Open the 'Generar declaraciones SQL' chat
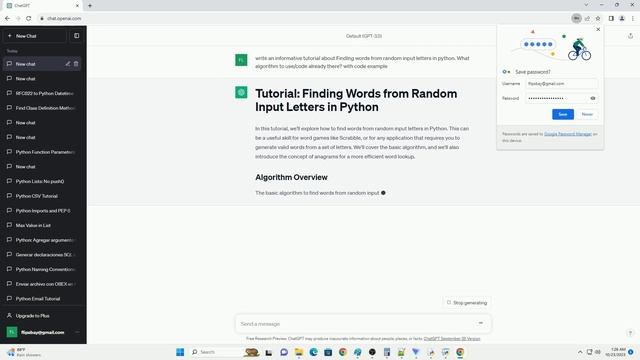 pyautogui.click(x=42, y=255)
